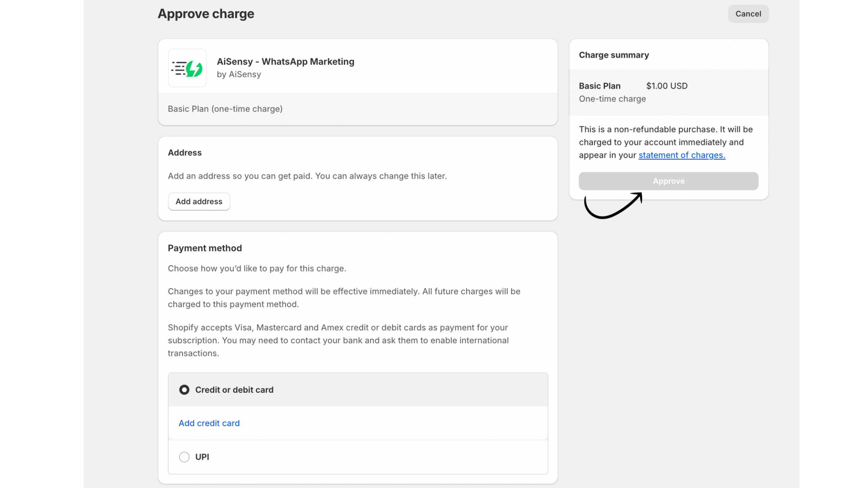Click the AiSensy app logo icon
This screenshot has width=868, height=488.
[187, 68]
